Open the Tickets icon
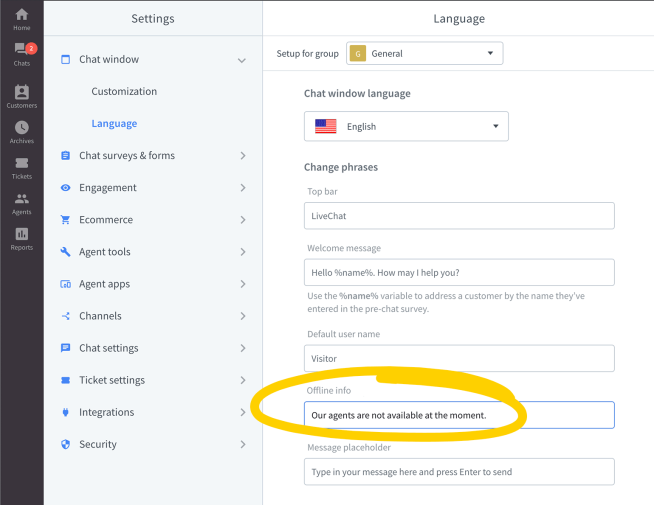 click(x=21, y=165)
